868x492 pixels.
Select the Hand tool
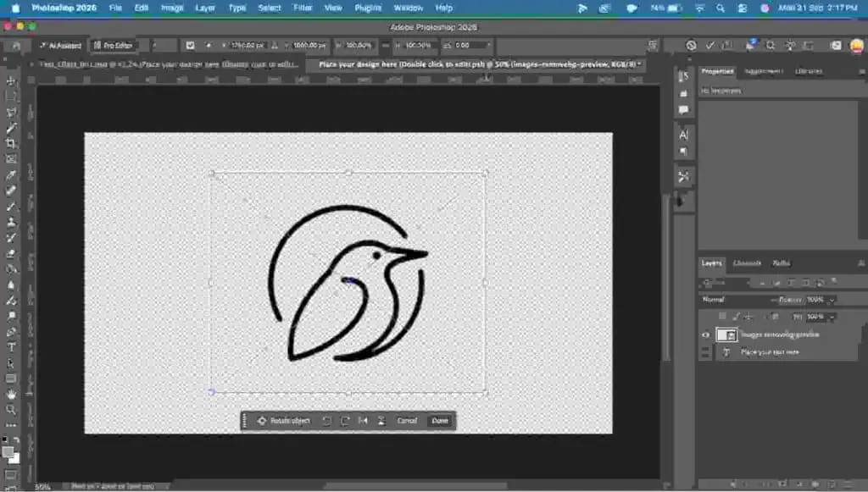[x=10, y=394]
